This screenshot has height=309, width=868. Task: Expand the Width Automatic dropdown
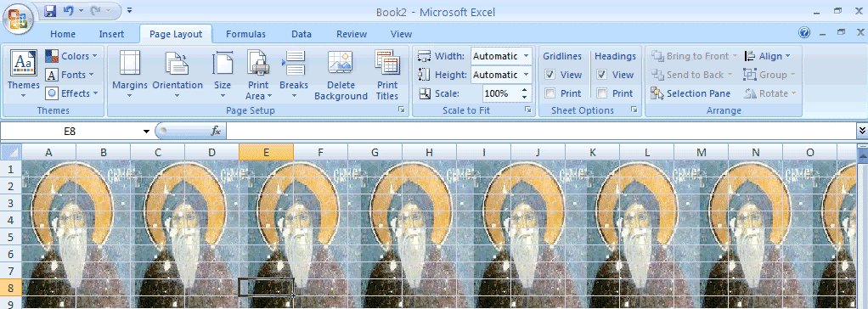tap(526, 56)
